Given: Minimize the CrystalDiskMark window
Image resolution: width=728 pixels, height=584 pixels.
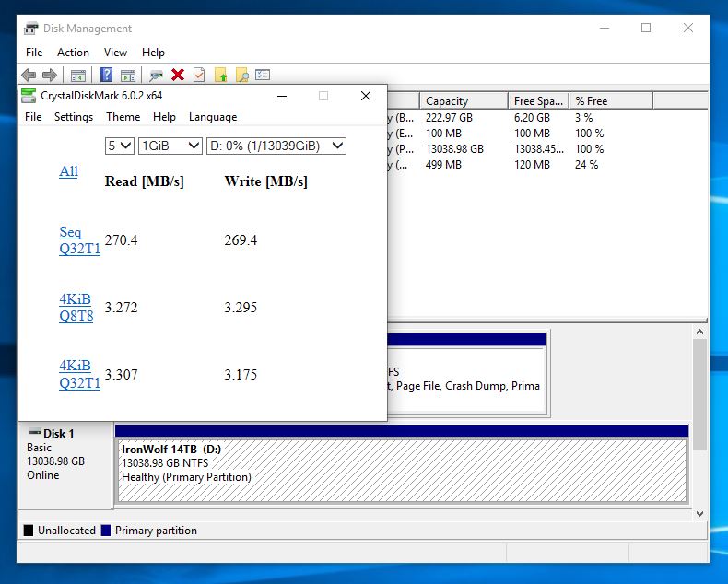Looking at the screenshot, I should (282, 96).
